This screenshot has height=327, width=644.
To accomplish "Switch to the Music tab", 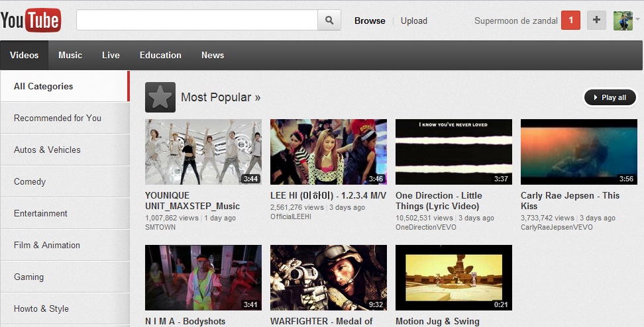I will 70,55.
